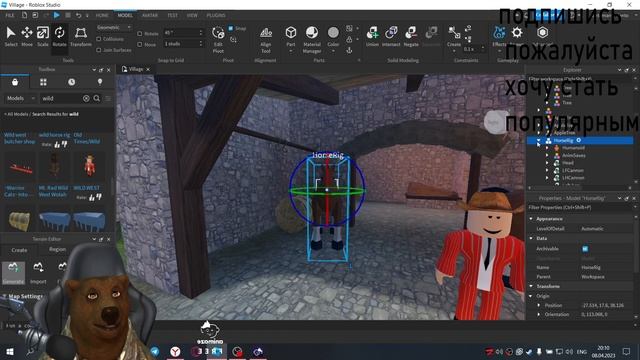Open the Toolbox Inventory grid icon

coord(43,82)
